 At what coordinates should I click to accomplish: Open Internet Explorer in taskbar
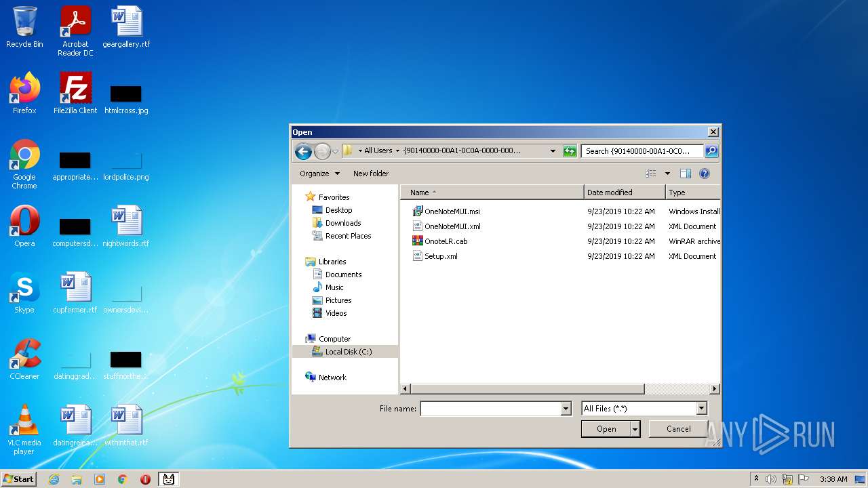click(54, 479)
